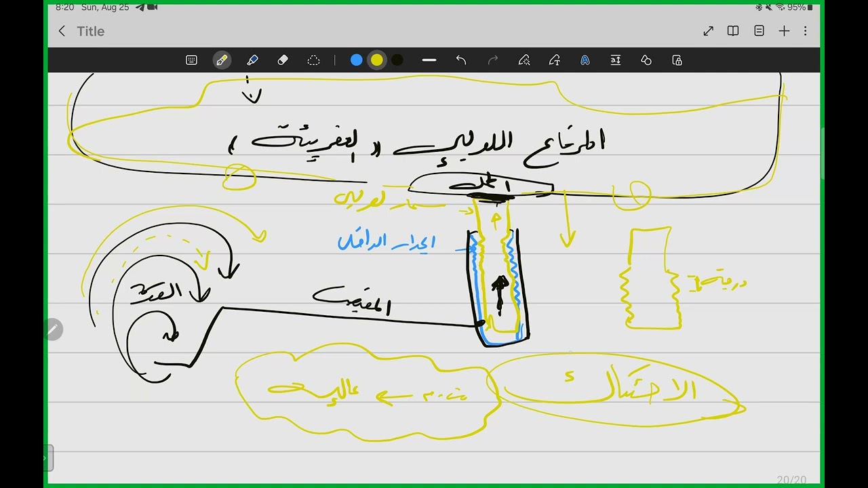
Task: Pick the black pen color
Action: point(397,60)
